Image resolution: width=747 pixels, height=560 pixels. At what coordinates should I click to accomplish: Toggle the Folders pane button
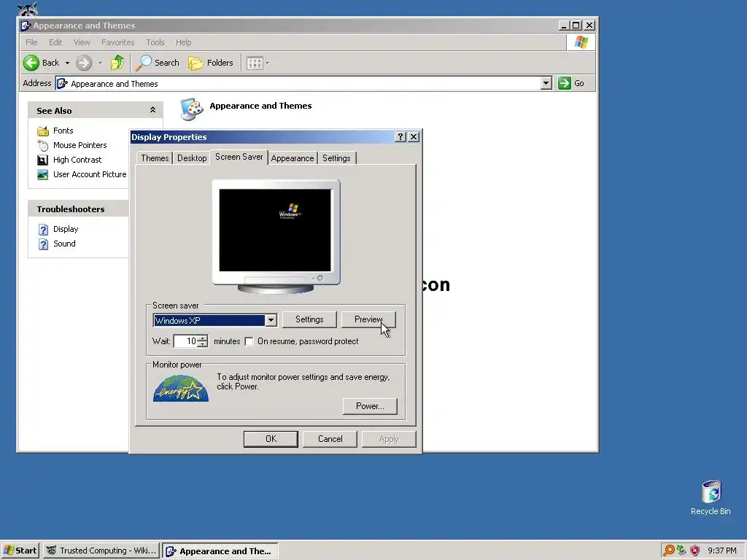211,63
